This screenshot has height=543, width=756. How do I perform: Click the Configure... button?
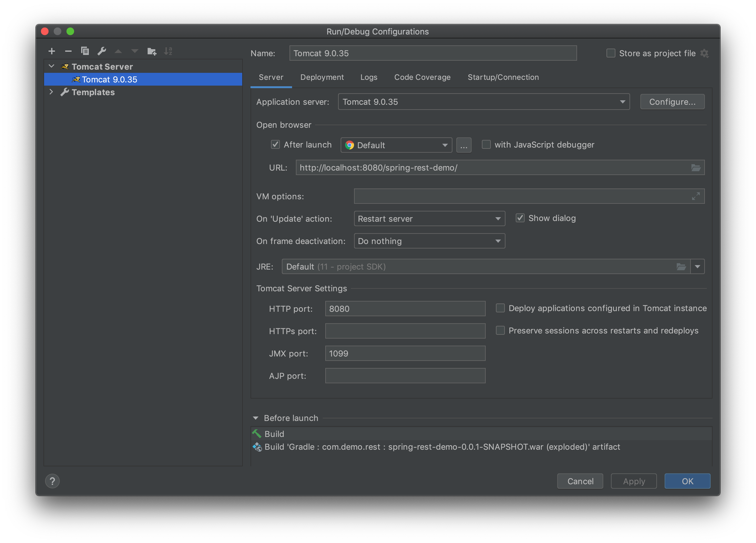coord(672,102)
